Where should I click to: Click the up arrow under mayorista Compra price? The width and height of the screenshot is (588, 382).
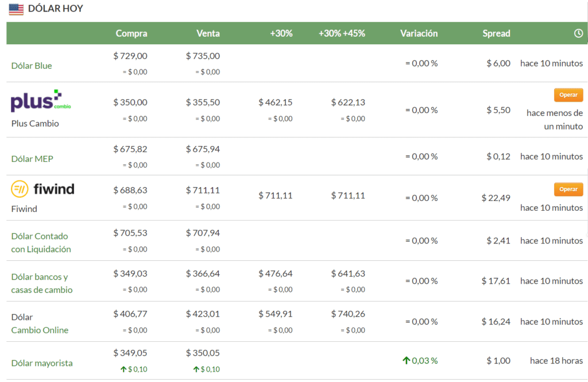(123, 369)
